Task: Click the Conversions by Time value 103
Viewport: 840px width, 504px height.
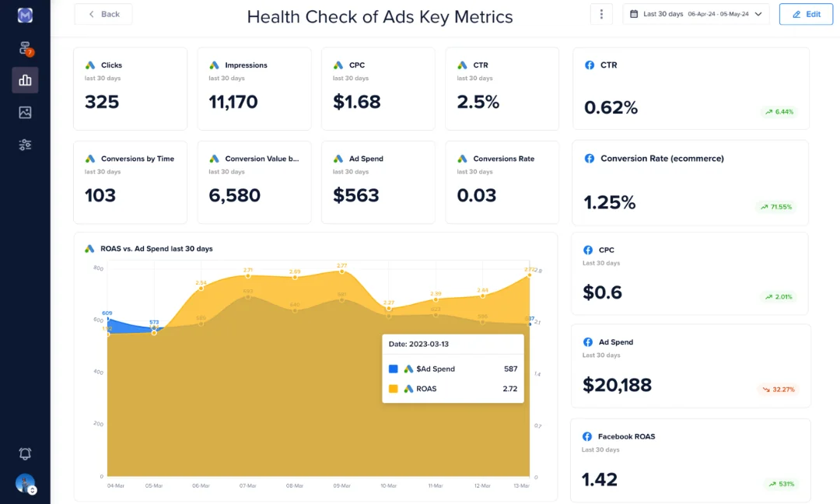Action: pos(100,195)
